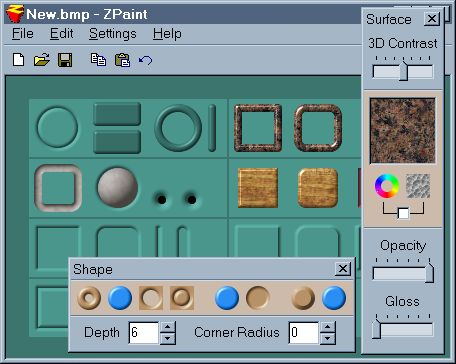Select the ring shape in the Shape panel

coord(89,298)
